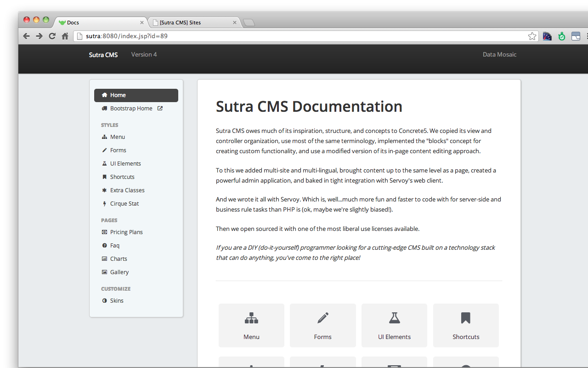Open the Gallery sidebar item
The width and height of the screenshot is (588, 368).
coord(136,272)
